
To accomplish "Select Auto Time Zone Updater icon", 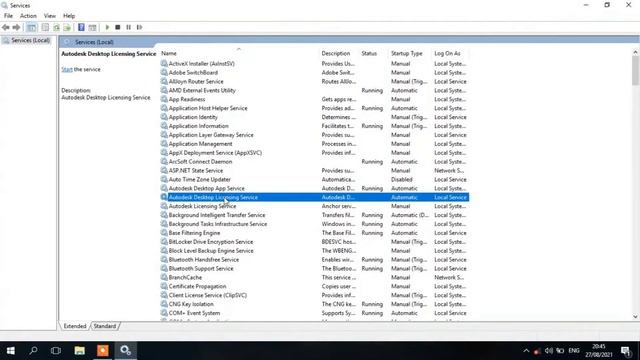I will (x=164, y=180).
